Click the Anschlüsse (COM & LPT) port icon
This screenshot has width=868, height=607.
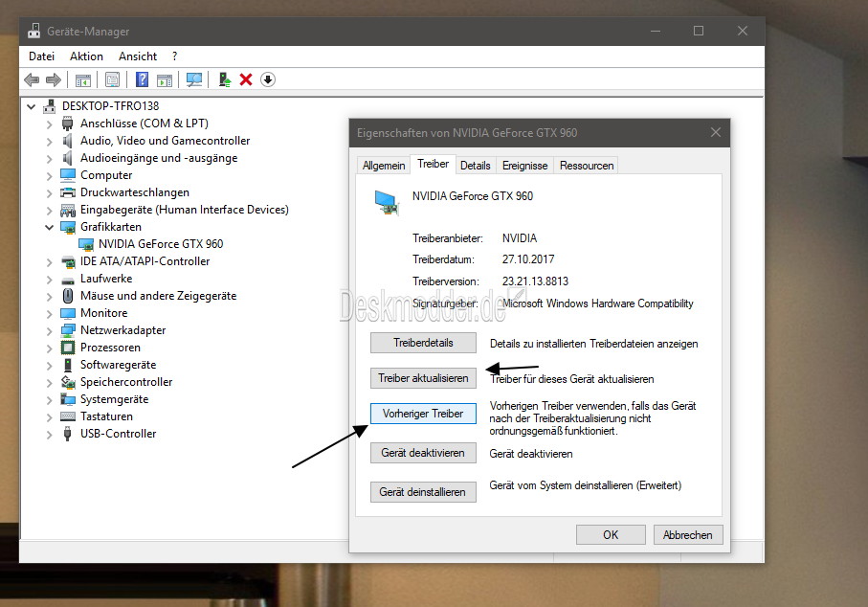[x=68, y=124]
